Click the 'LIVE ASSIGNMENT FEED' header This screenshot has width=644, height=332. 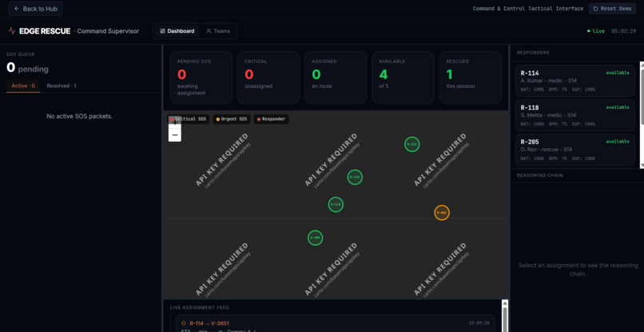click(200, 307)
